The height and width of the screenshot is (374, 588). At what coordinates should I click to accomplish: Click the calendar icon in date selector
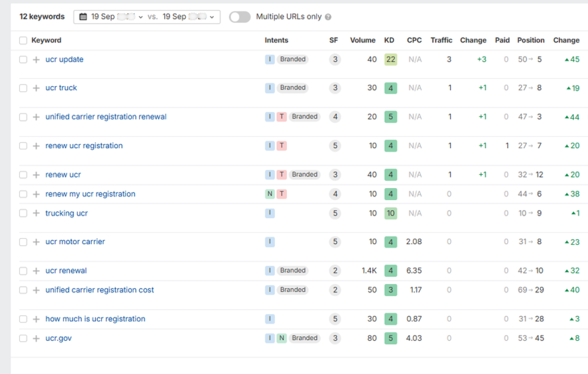(83, 17)
